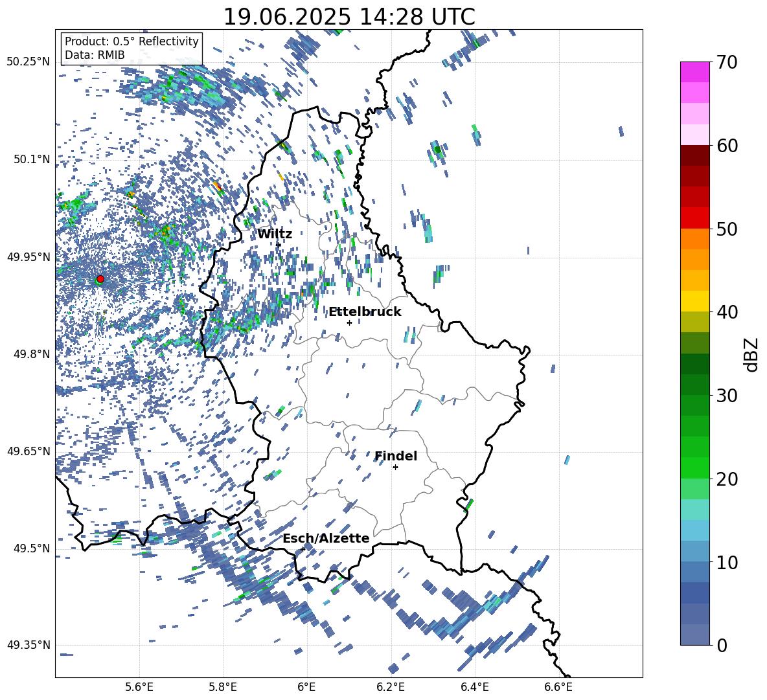Click the 49.35°N latitude label
Viewport: 767px width, 700px height.
point(29,645)
